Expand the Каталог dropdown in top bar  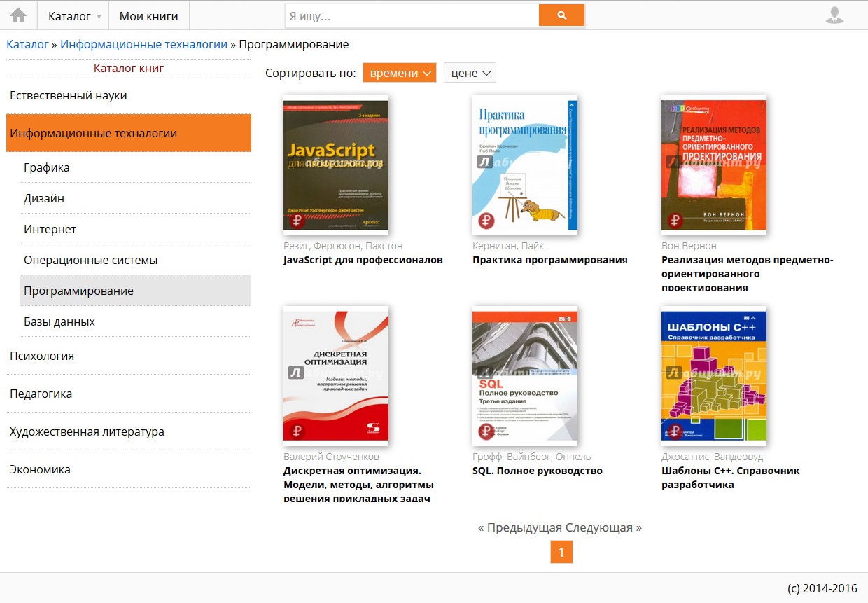pos(73,15)
